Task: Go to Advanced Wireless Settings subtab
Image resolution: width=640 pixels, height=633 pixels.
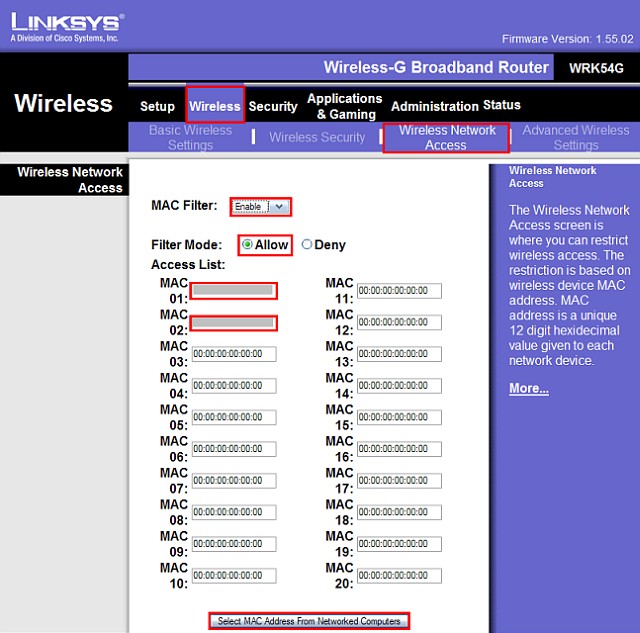Action: point(576,138)
